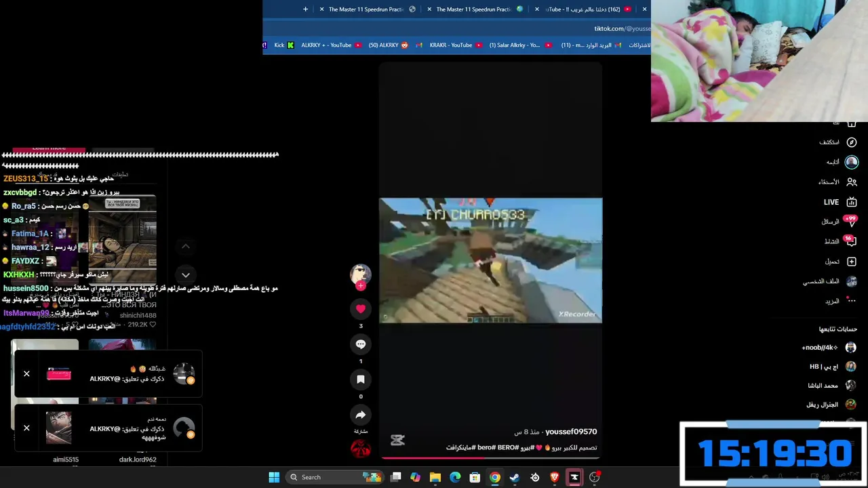Open الجنرال ريفل followed account

(831, 405)
